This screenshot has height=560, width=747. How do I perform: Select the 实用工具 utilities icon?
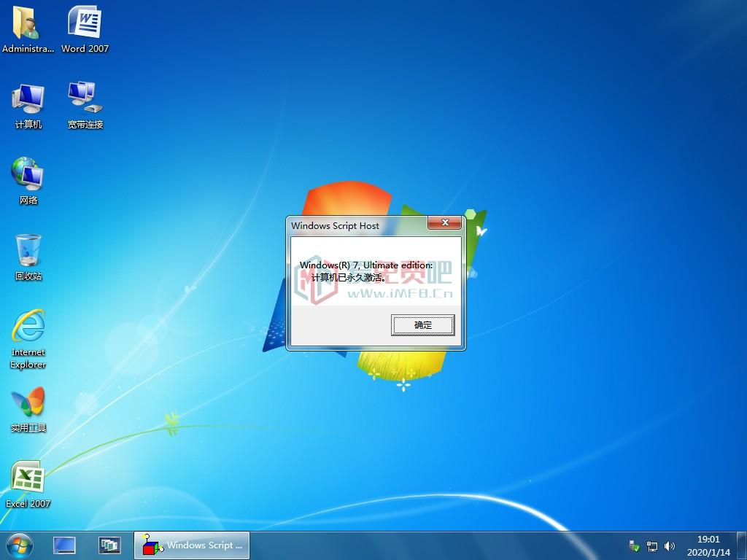coord(28,410)
